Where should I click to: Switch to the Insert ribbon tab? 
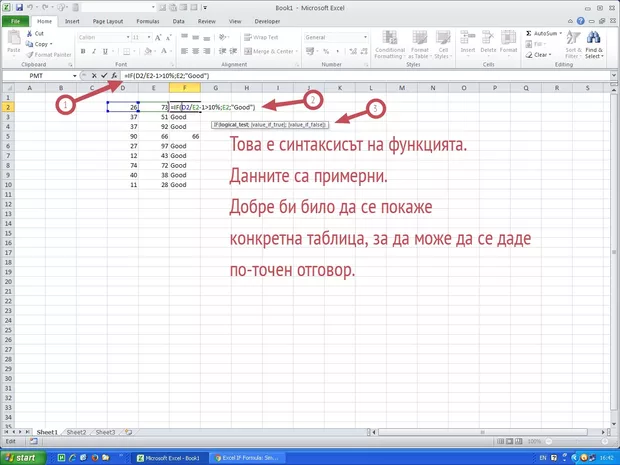point(72,21)
